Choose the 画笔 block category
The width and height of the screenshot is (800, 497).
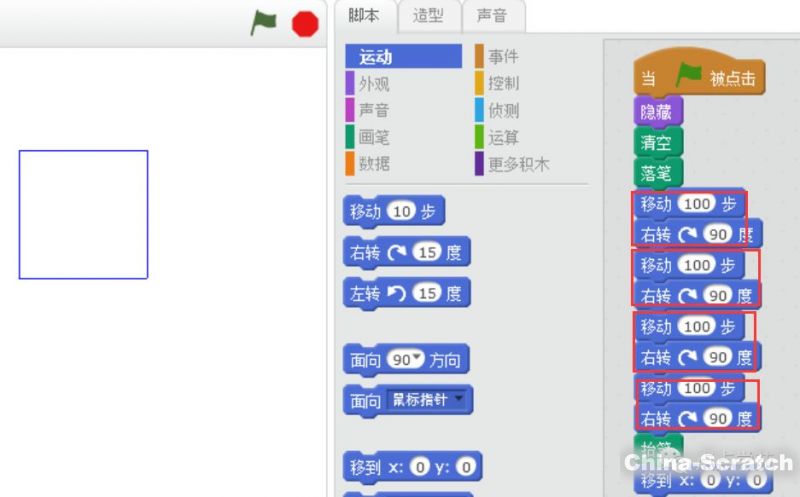375,137
